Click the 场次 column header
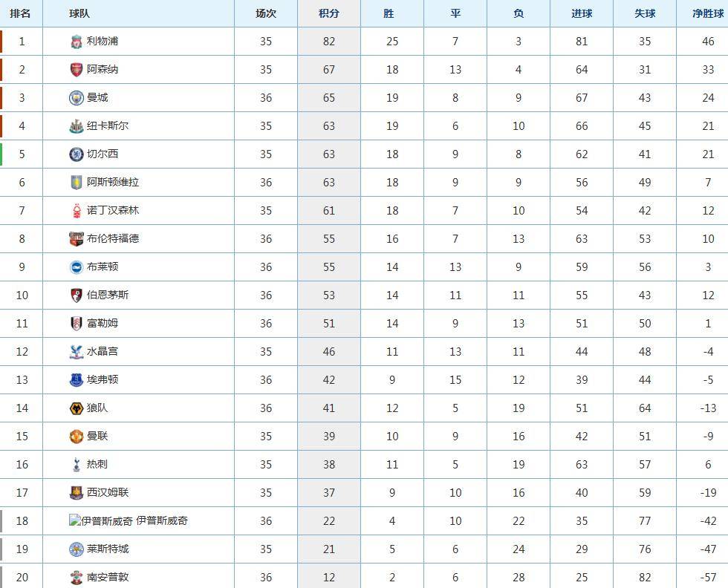This screenshot has height=588, width=728. point(266,13)
